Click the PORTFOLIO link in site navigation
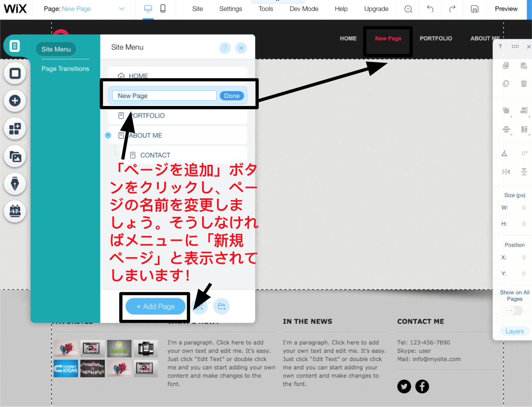Screen dimensions: 532x407 436,38
